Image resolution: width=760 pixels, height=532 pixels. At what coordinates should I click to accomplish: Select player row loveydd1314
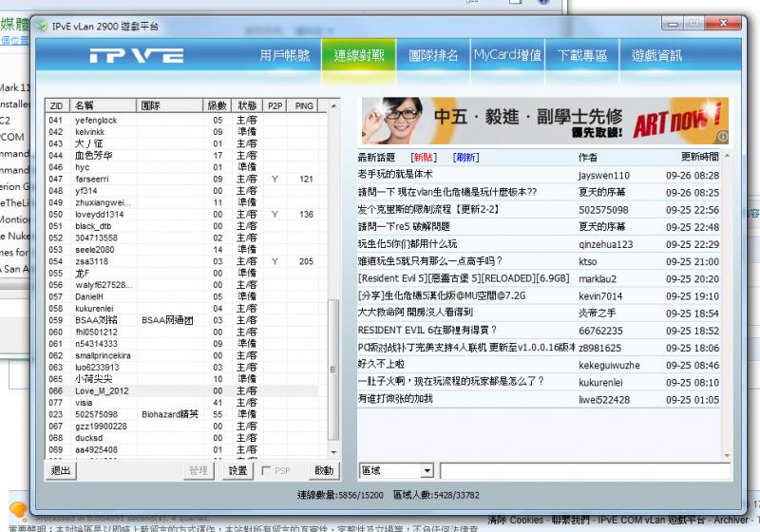coord(182,214)
